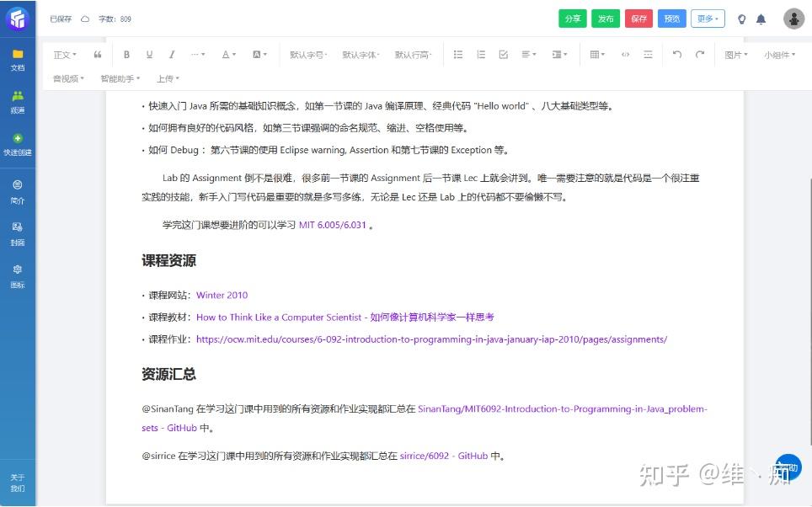
Task: Open the 图片 image menu
Action: [736, 55]
